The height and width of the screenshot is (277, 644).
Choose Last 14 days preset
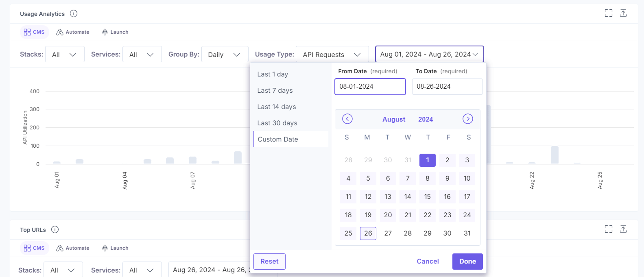pos(291,107)
